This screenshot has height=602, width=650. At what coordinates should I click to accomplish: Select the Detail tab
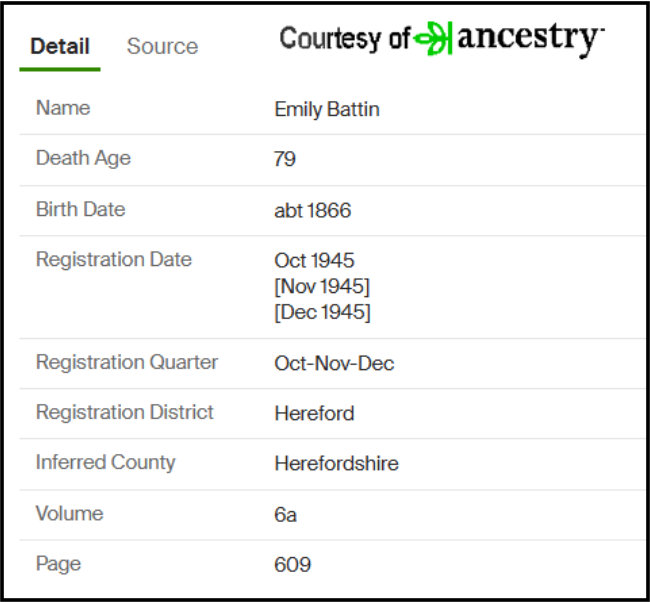point(60,46)
